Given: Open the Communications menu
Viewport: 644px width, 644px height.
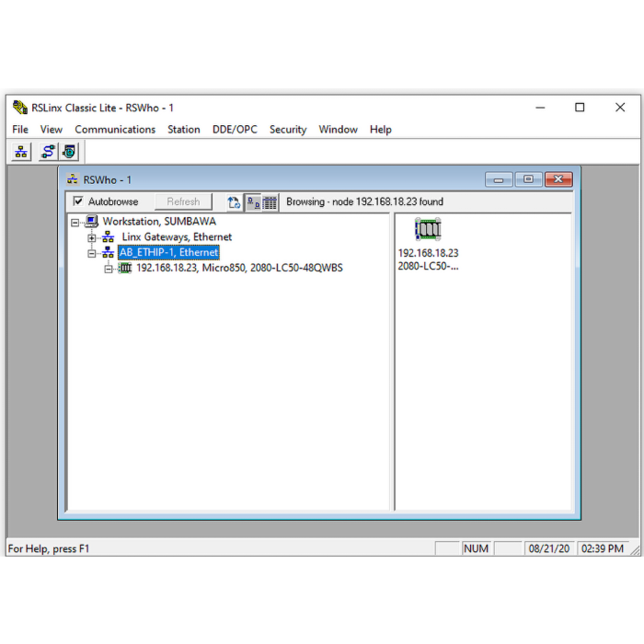Looking at the screenshot, I should coord(115,130).
